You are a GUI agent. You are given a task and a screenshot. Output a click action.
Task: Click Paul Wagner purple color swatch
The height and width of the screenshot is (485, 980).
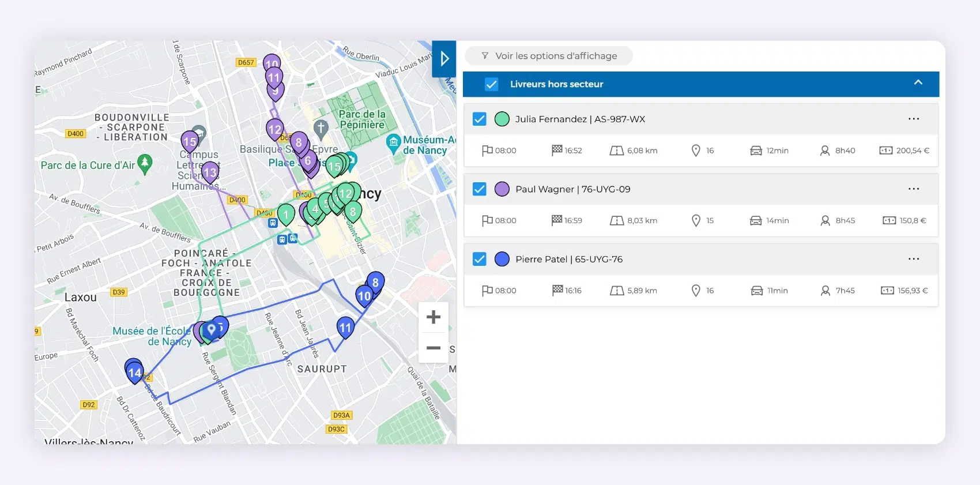click(502, 189)
